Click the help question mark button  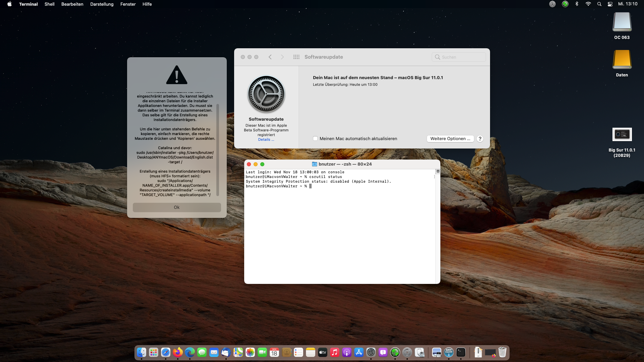[480, 139]
